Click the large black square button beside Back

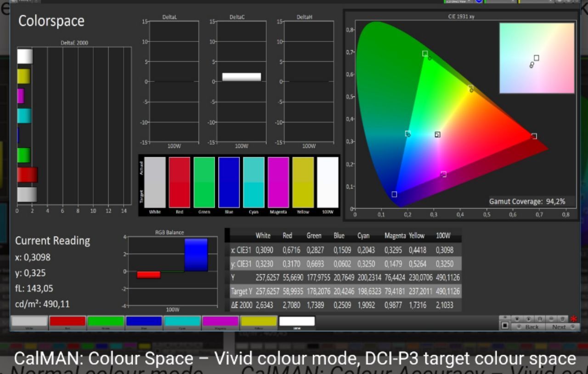505,326
